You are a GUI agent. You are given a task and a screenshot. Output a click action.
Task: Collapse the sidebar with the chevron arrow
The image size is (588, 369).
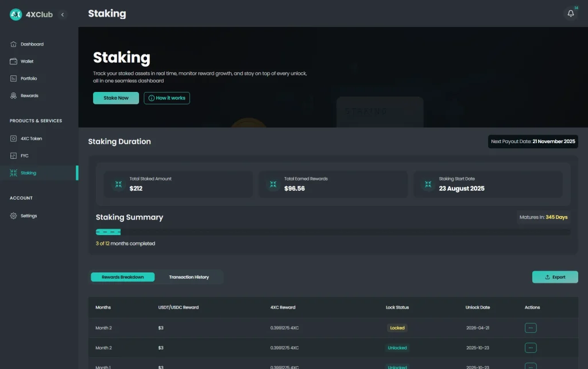63,14
